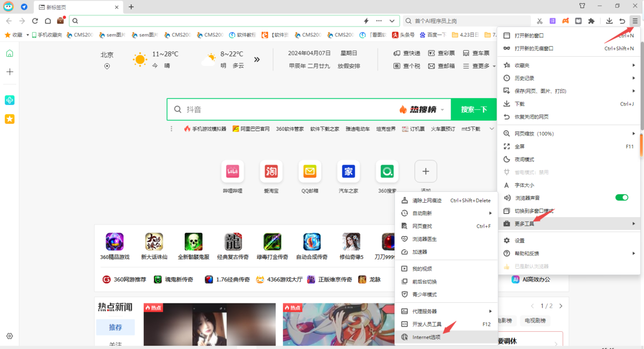Open the game center icon in the toolbar
Screen dimensions: 644x349
click(x=565, y=21)
